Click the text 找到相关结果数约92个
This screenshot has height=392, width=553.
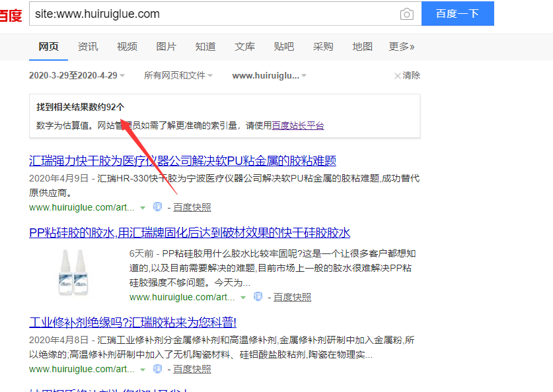pyautogui.click(x=81, y=107)
